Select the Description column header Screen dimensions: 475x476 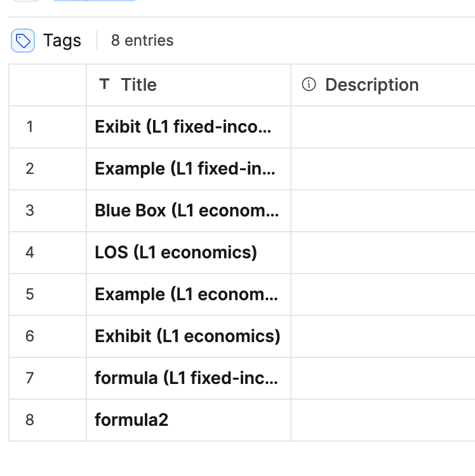pyautogui.click(x=384, y=85)
